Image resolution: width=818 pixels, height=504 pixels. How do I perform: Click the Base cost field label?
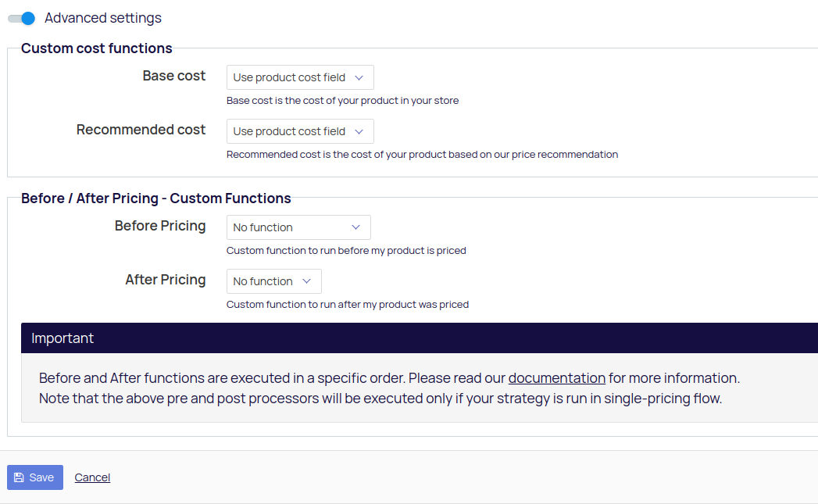point(174,76)
